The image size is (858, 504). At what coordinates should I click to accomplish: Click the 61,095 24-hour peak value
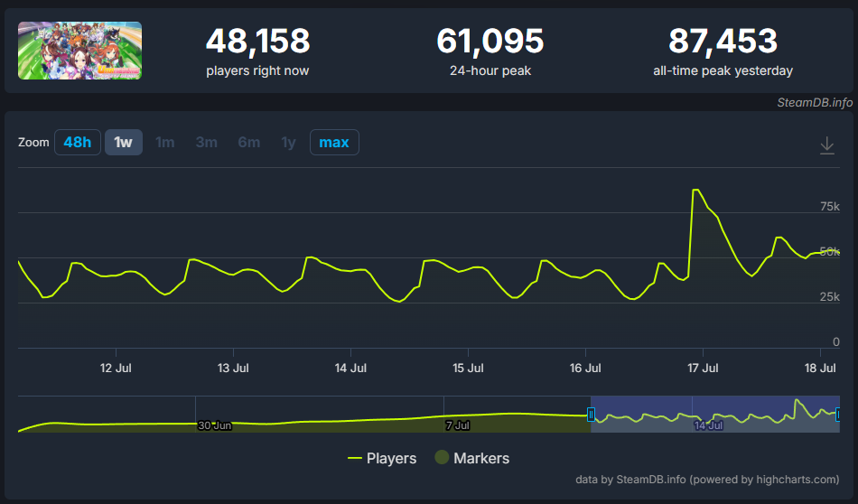click(490, 41)
